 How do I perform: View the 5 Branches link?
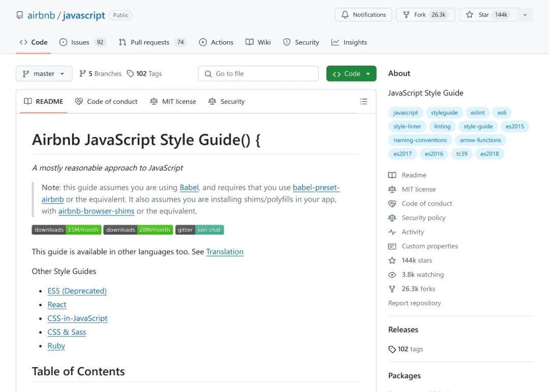pyautogui.click(x=101, y=74)
